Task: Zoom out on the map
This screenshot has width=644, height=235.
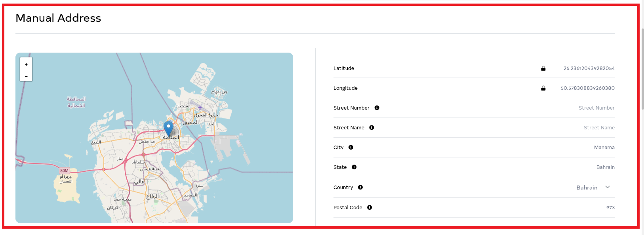Action: [26, 76]
